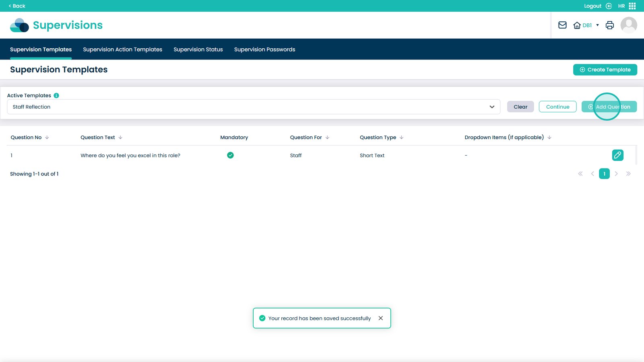644x362 pixels.
Task: Click the Logout icon
Action: click(x=609, y=6)
